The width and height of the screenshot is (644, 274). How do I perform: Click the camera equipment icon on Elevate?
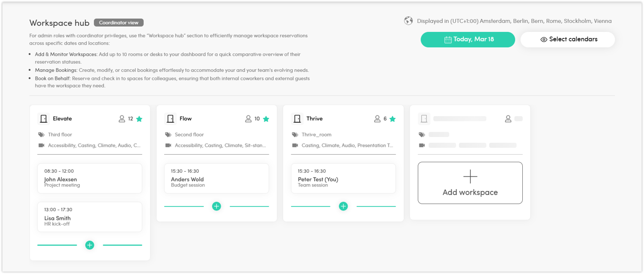coord(41,146)
